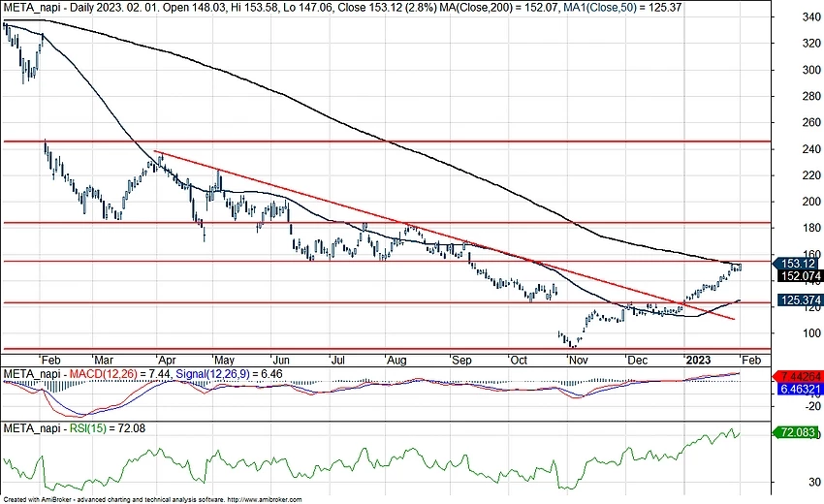The width and height of the screenshot is (824, 504).
Task: Select the Feb label beside Mar
Action: click(x=51, y=361)
